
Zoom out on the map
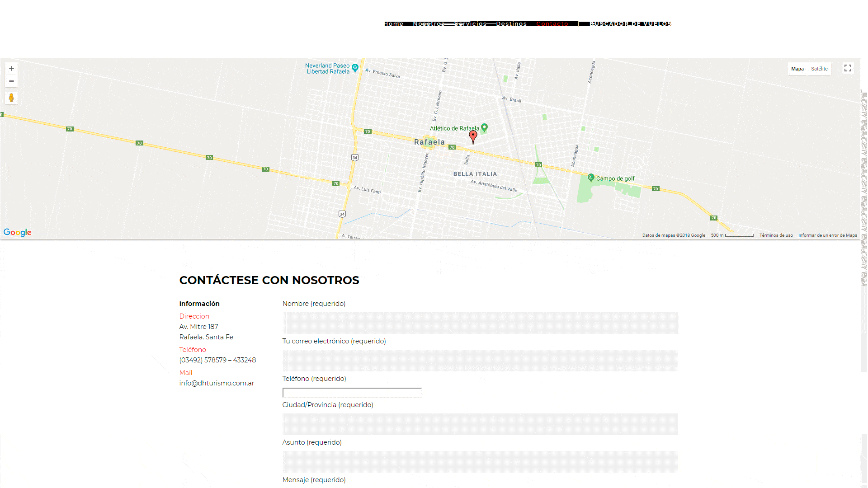11,81
